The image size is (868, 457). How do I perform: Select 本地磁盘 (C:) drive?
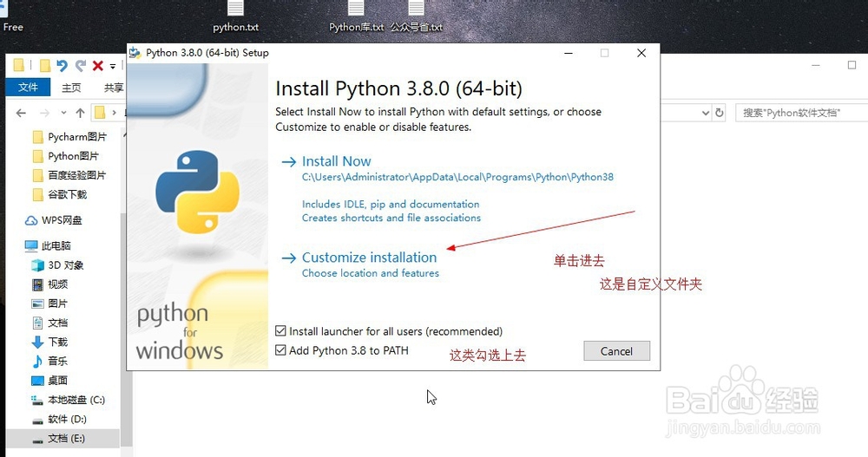68,400
